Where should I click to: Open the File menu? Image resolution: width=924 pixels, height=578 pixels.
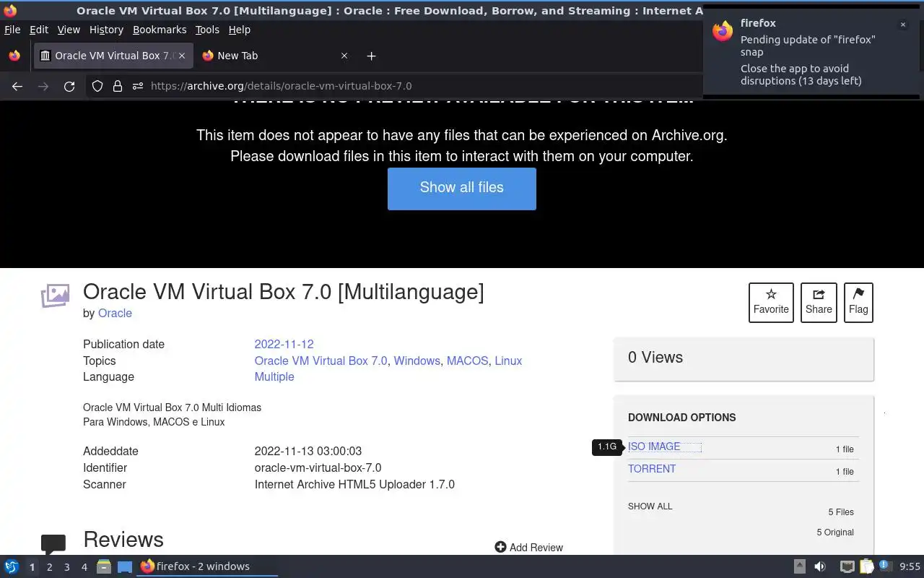12,30
